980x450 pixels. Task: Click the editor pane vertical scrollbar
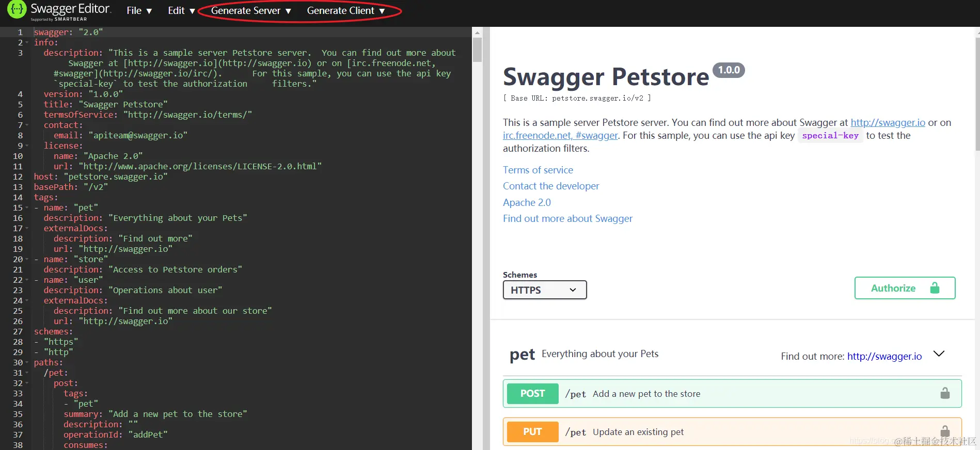477,51
